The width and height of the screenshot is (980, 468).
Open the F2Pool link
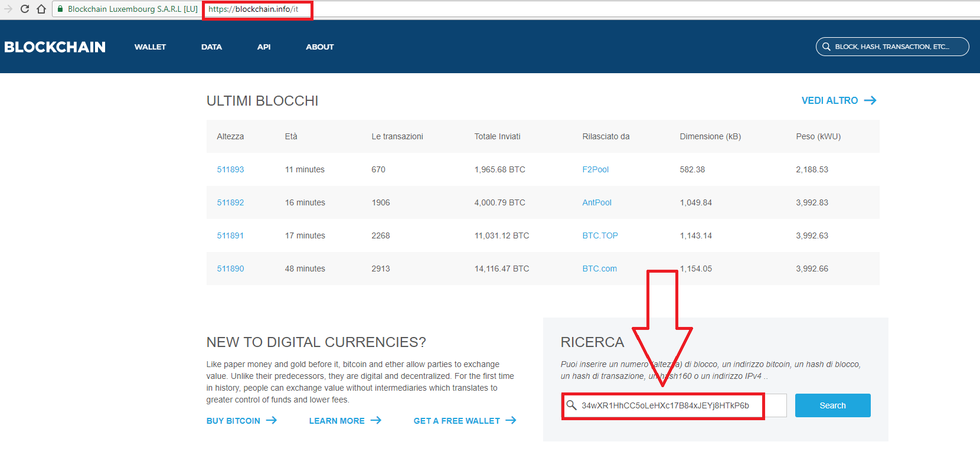595,169
